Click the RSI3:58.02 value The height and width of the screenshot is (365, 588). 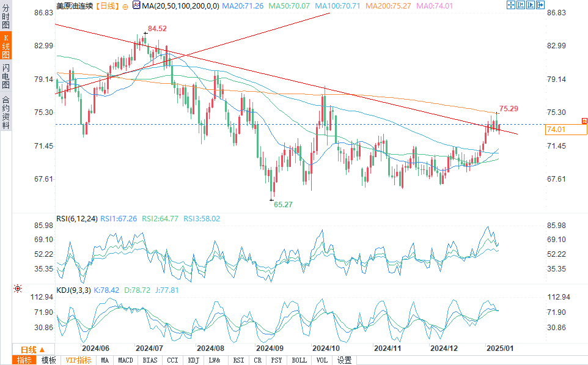tap(202, 218)
